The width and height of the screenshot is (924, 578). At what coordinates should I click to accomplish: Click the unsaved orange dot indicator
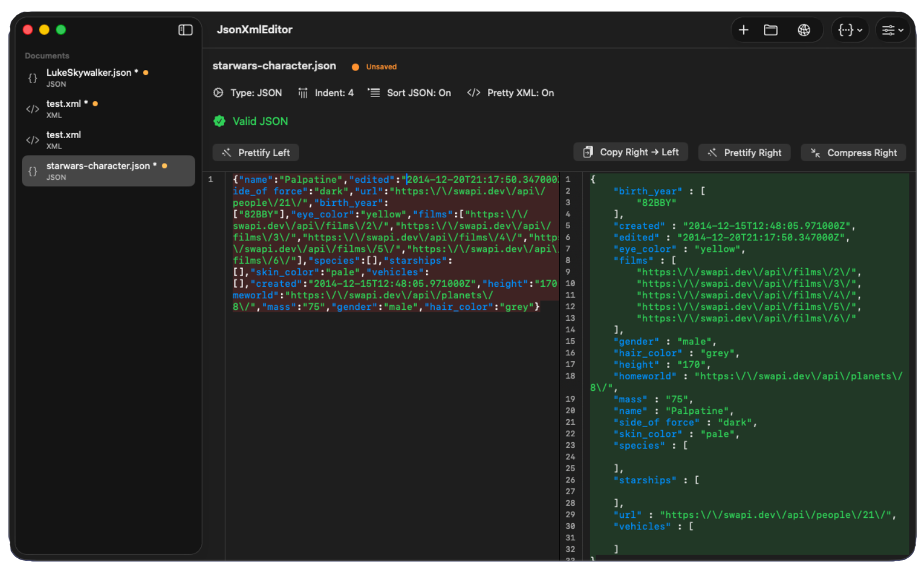[355, 66]
